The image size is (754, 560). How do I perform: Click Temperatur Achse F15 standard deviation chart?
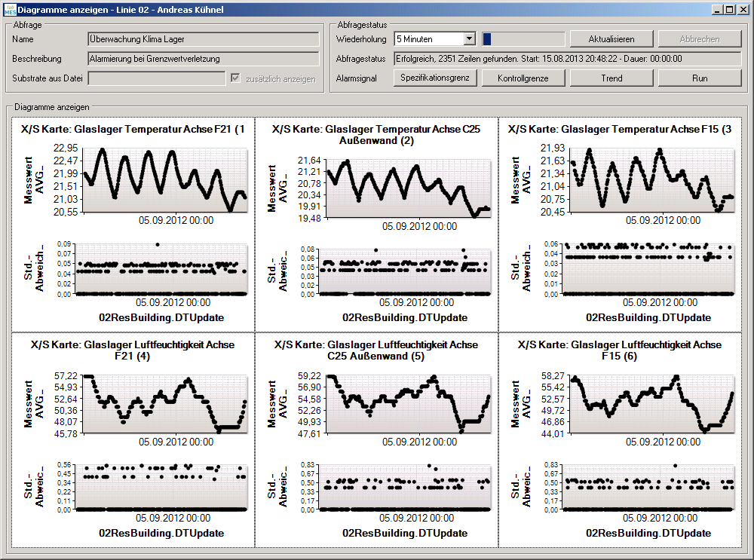coord(650,269)
